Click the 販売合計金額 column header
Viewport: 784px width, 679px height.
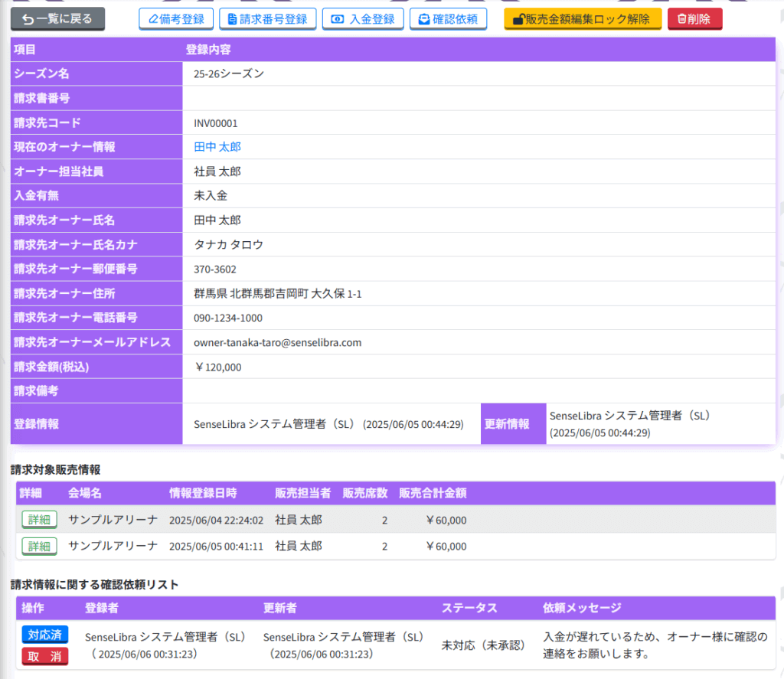[x=433, y=493]
